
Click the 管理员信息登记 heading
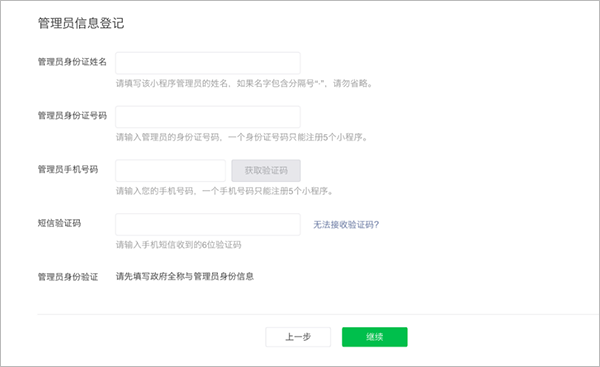pyautogui.click(x=81, y=23)
